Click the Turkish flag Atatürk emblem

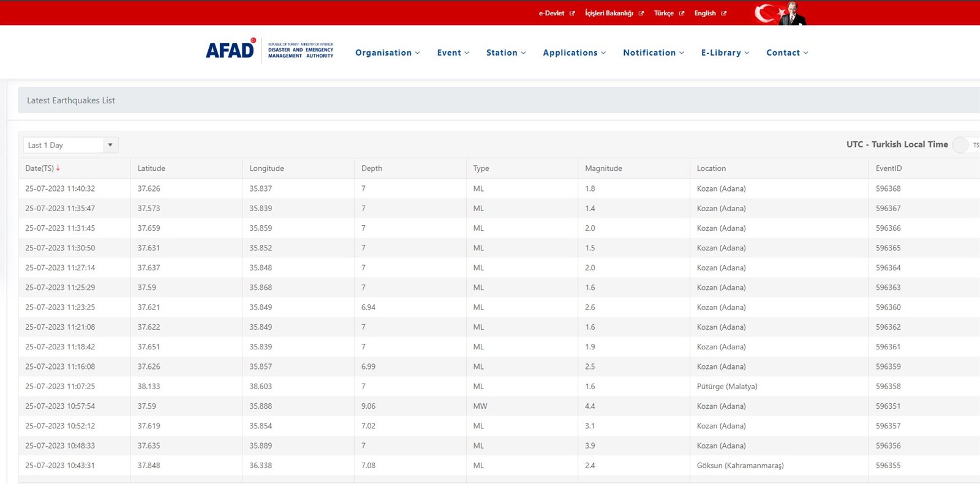(780, 13)
